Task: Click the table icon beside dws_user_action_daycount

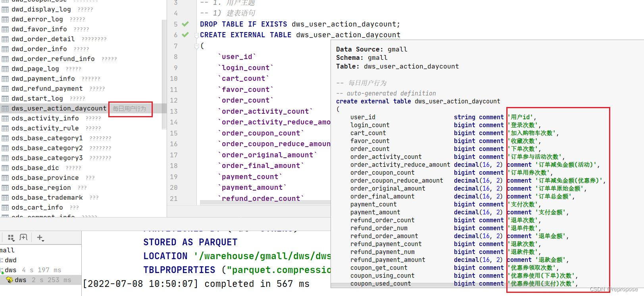Action: click(x=5, y=108)
